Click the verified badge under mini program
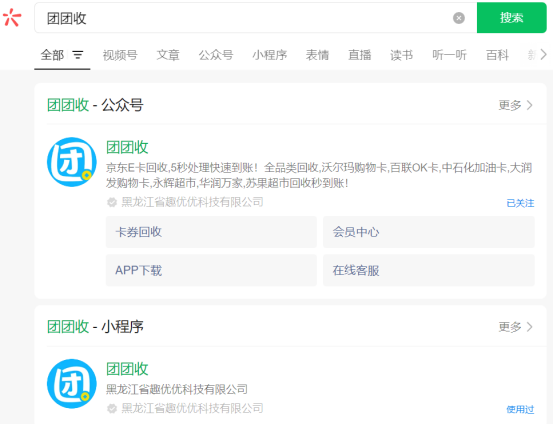Image resolution: width=554 pixels, height=425 pixels. (x=112, y=408)
